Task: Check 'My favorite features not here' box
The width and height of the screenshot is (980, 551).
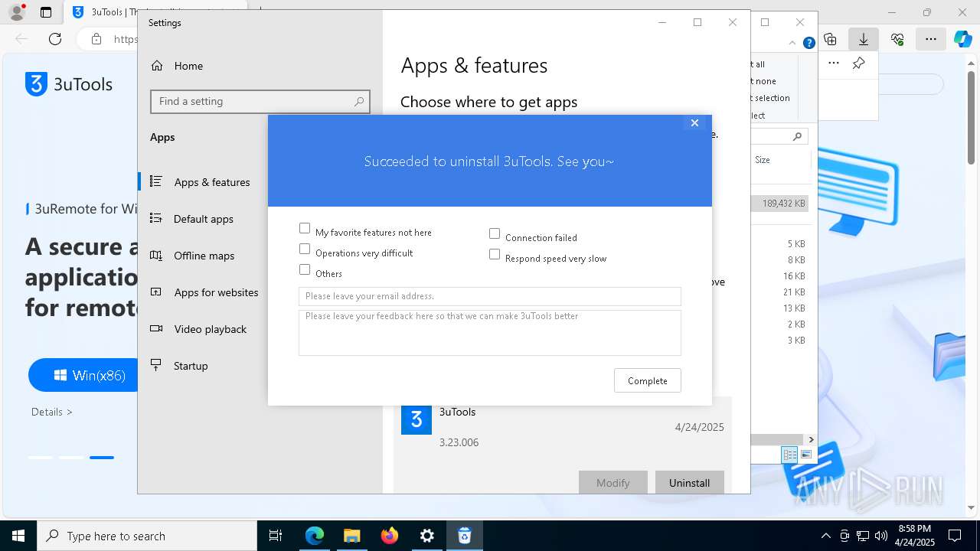Action: [305, 228]
